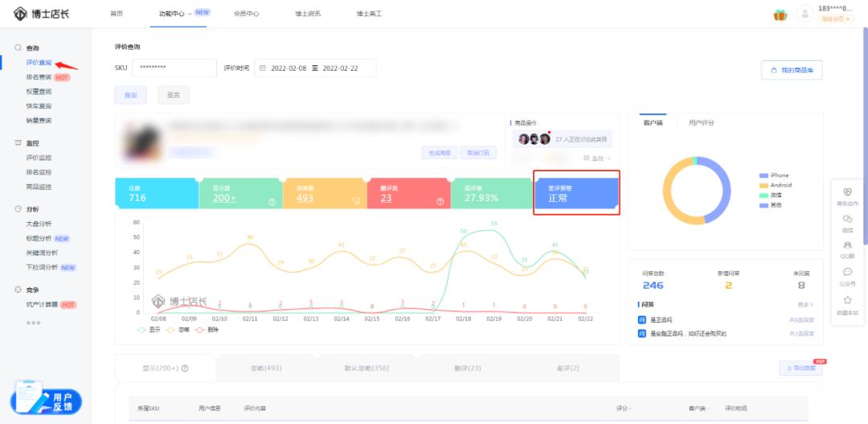This screenshot has width=868, height=424.
Task: Toggle iPhone in donut chart legend
Action: point(774,175)
